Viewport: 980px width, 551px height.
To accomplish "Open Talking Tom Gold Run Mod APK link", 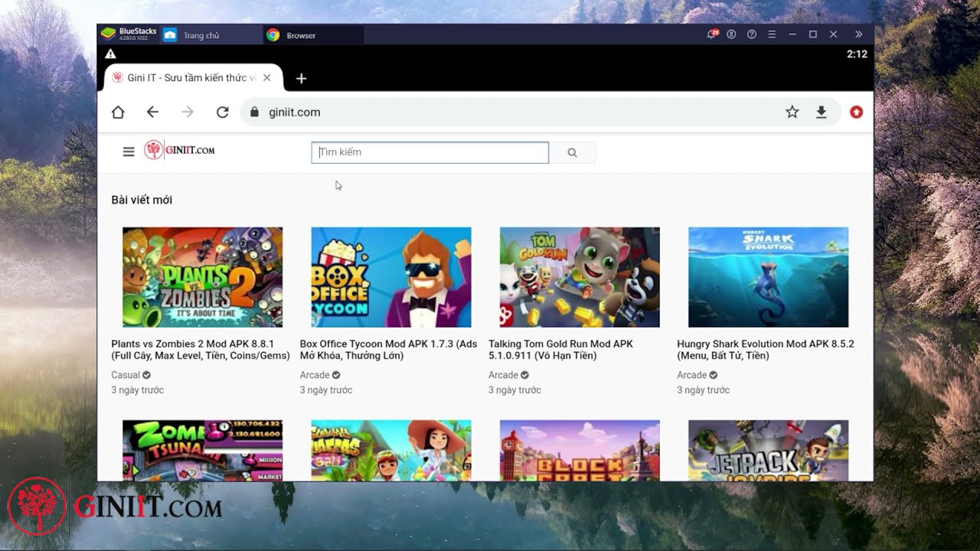I will (561, 350).
